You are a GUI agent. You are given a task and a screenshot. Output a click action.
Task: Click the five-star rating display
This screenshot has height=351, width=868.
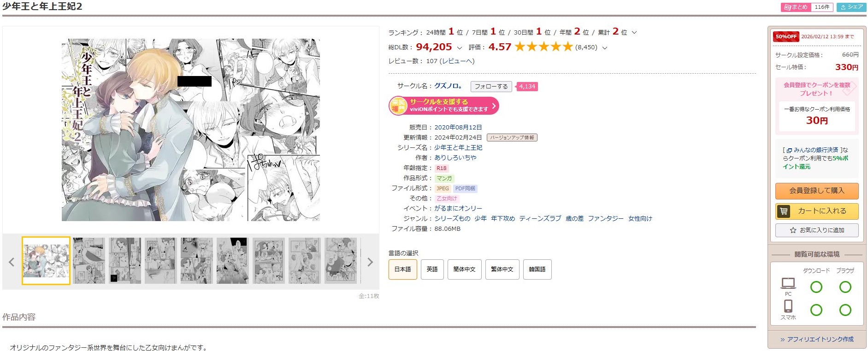(x=543, y=47)
